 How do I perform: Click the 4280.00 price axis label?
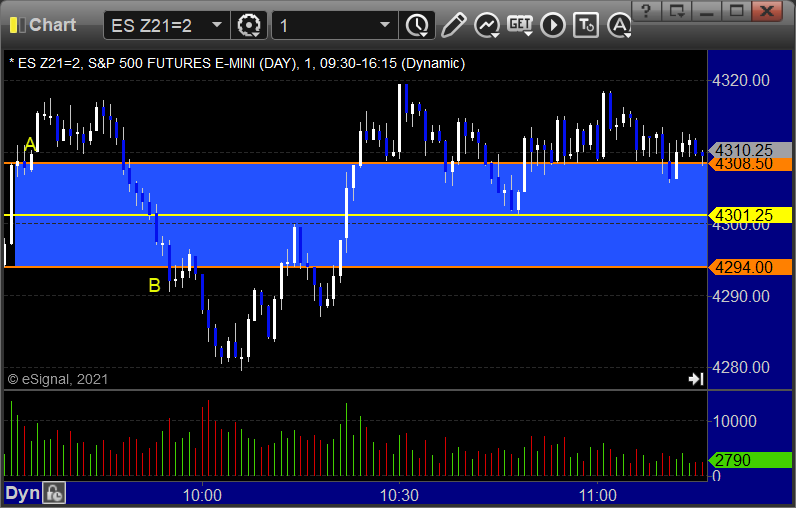pyautogui.click(x=741, y=367)
